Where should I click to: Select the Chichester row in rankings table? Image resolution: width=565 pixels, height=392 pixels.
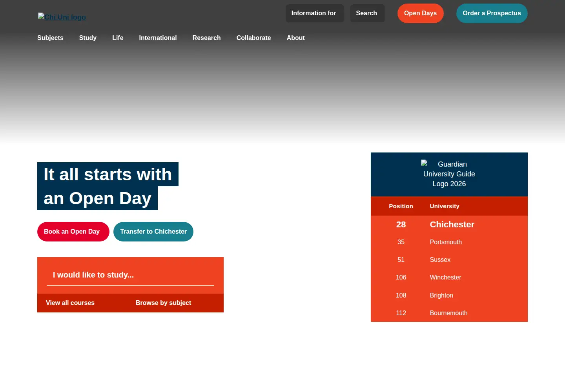click(449, 225)
